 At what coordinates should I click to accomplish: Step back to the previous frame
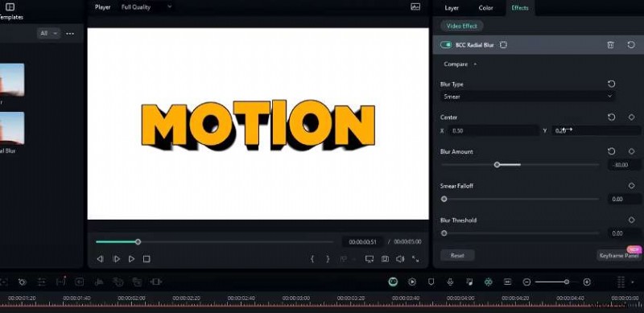point(100,259)
